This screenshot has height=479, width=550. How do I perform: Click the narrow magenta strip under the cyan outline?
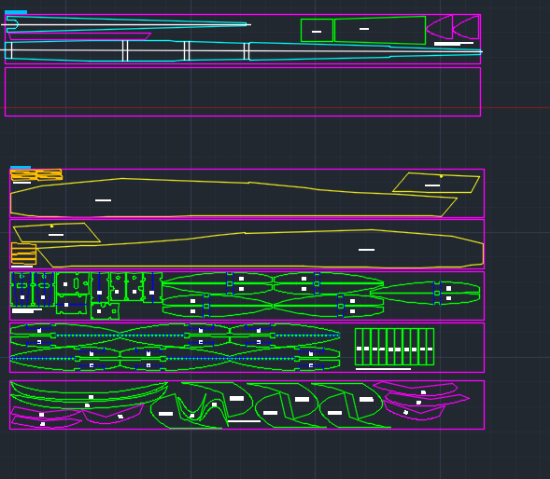pyautogui.click(x=79, y=36)
